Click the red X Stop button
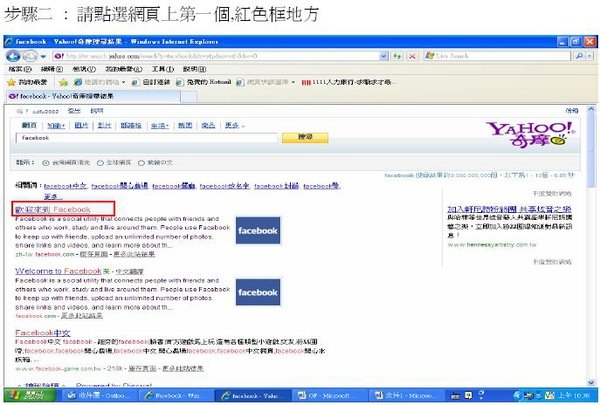 pyautogui.click(x=412, y=56)
